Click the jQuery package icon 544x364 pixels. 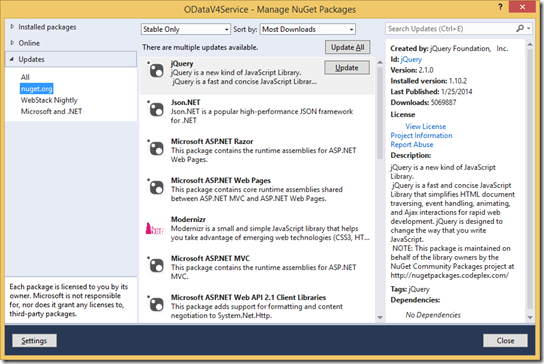156,70
